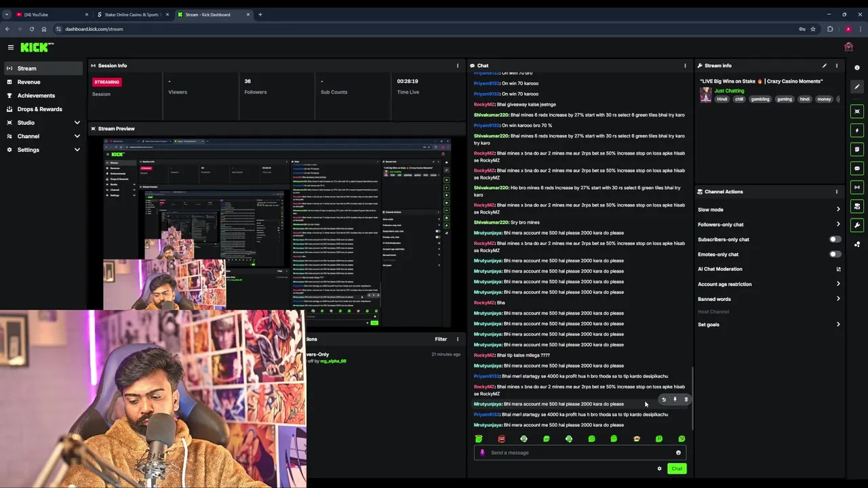Bookmark this page with the star icon
Image resolution: width=868 pixels, height=488 pixels.
tap(812, 29)
